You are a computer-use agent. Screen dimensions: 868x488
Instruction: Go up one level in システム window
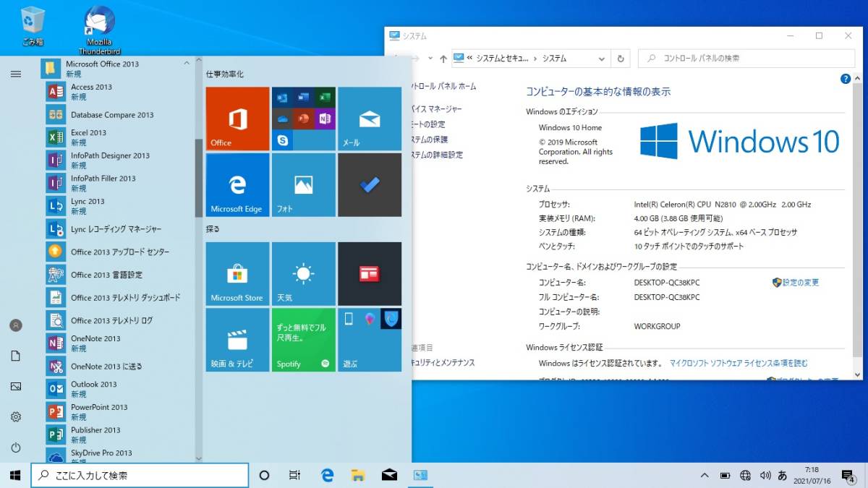click(x=443, y=59)
